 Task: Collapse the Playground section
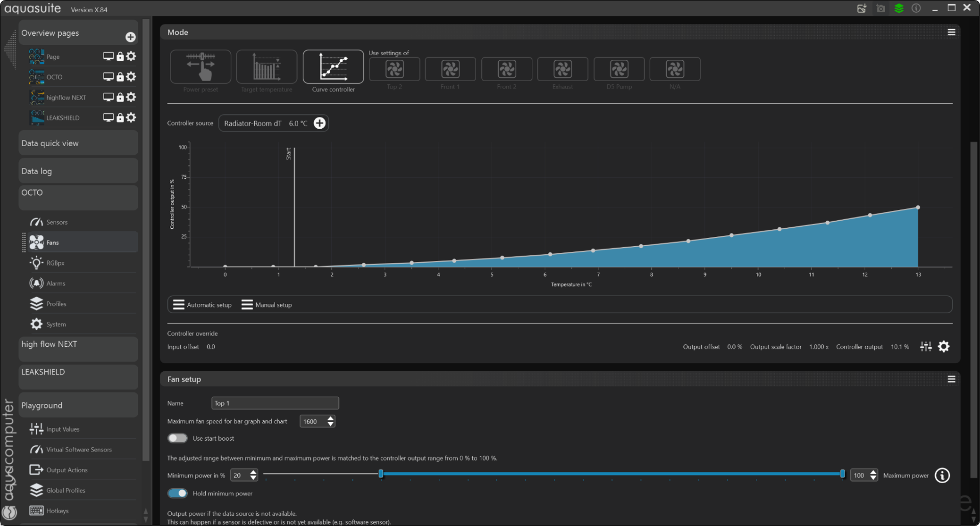[78, 405]
